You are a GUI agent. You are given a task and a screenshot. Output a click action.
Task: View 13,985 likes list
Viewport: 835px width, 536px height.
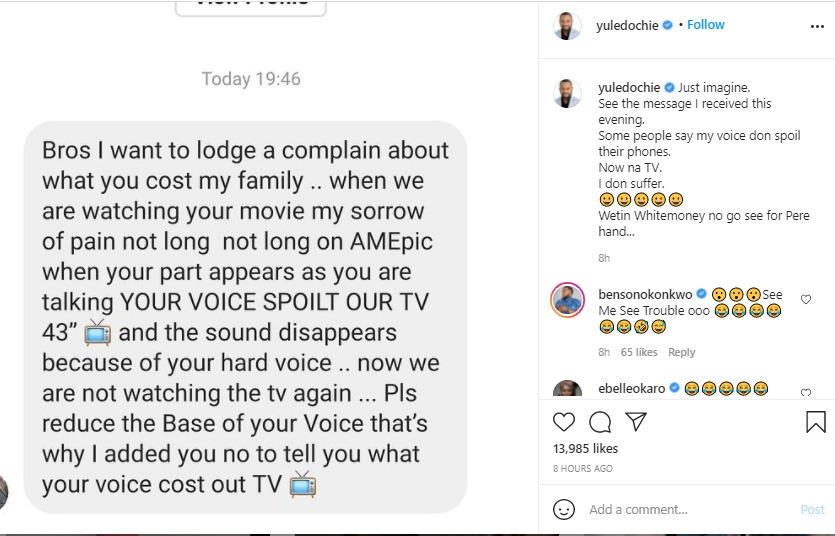[585, 449]
